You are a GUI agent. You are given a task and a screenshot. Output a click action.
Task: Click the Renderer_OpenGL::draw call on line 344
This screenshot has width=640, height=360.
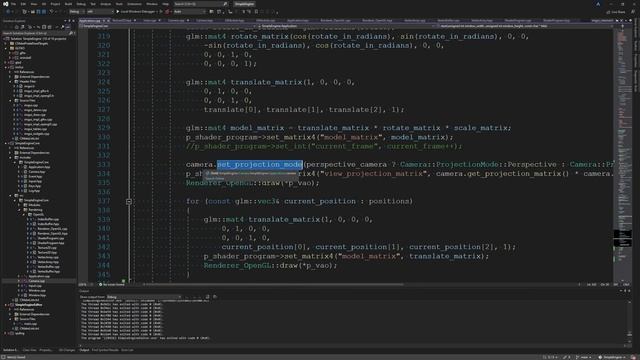(271, 265)
